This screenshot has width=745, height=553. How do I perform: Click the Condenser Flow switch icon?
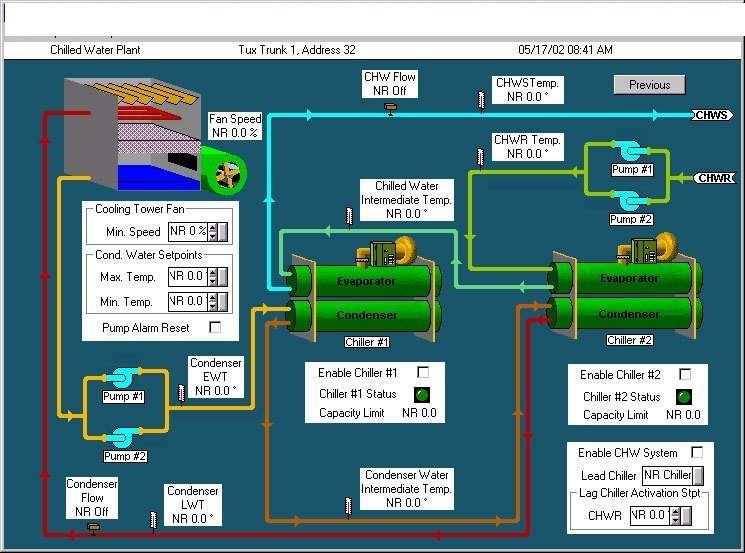(94, 527)
